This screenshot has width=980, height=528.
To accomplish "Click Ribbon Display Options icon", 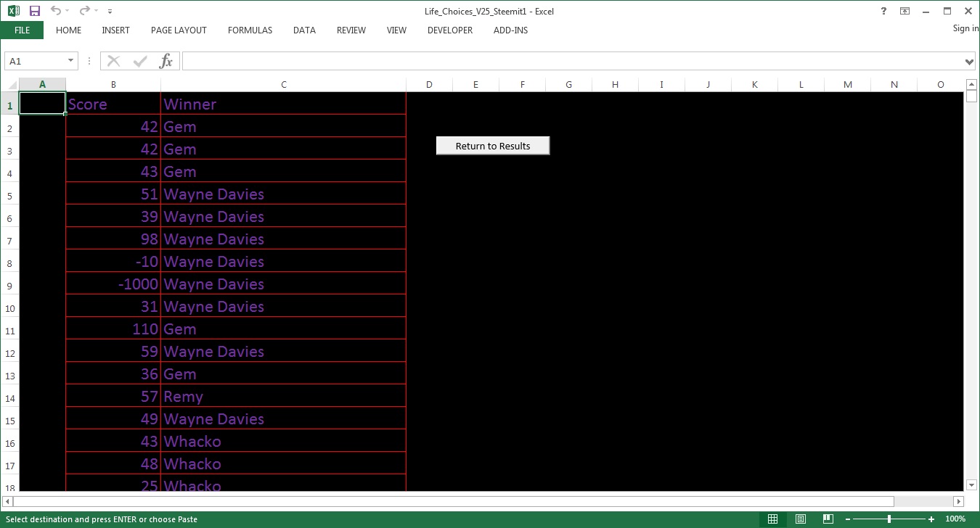I will (905, 11).
